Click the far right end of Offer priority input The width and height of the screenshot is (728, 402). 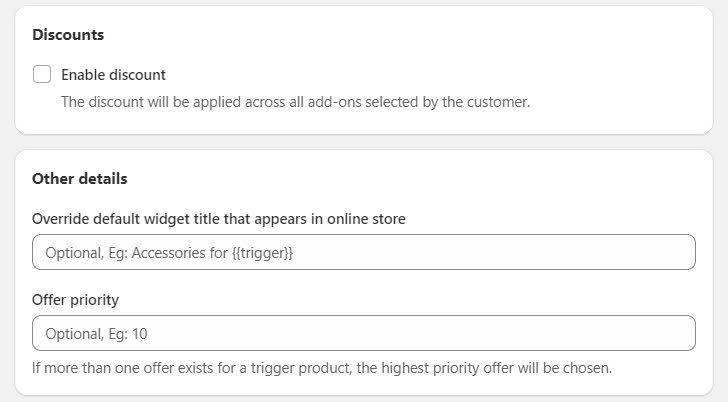click(x=680, y=333)
